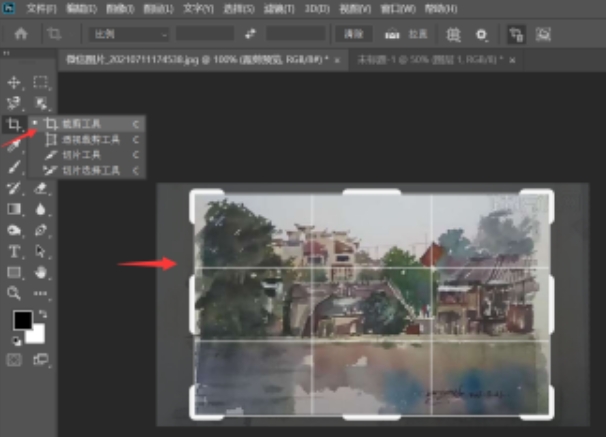606x437 pixels.
Task: Select the Lasso tool
Action: tap(14, 103)
